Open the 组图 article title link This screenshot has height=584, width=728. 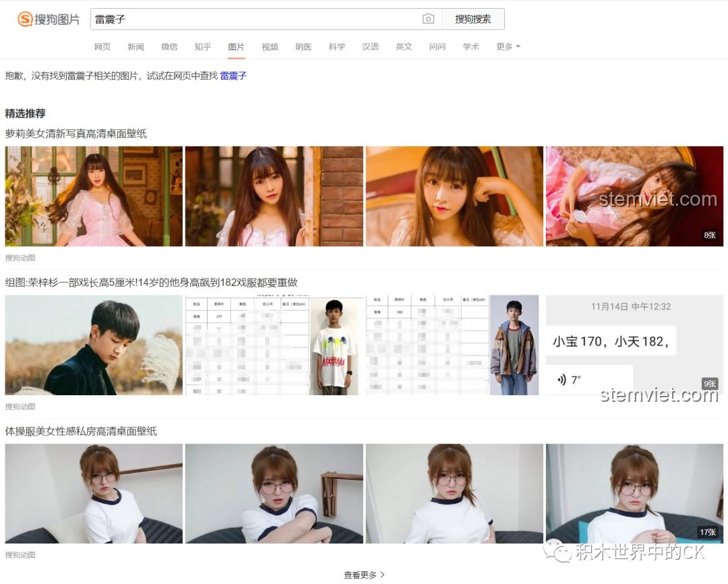[151, 283]
